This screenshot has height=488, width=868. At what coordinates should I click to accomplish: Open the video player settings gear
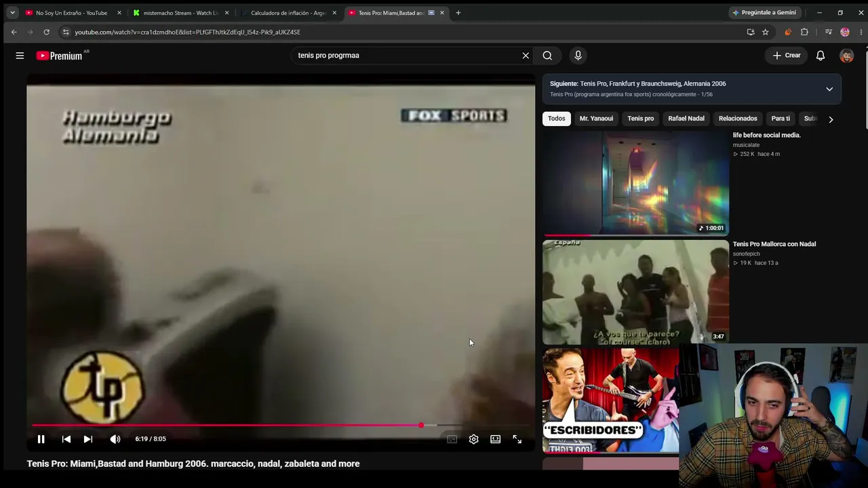pos(474,439)
